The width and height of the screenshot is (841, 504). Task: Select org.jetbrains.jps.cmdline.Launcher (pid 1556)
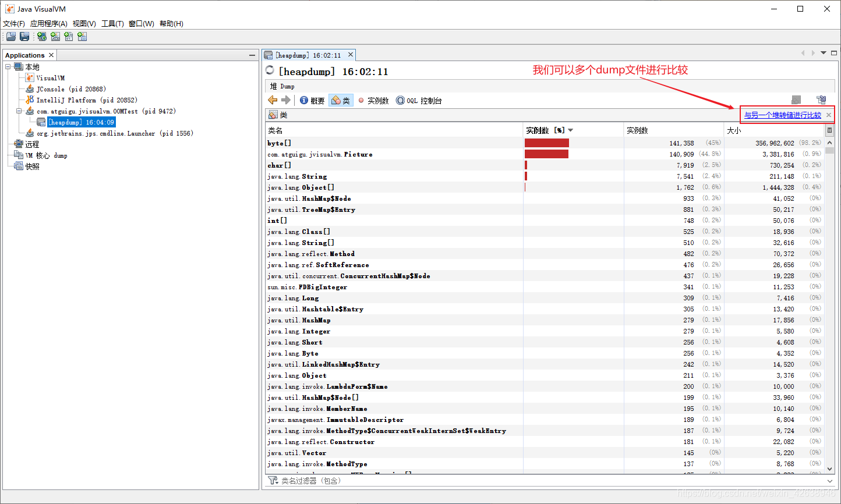click(x=115, y=133)
